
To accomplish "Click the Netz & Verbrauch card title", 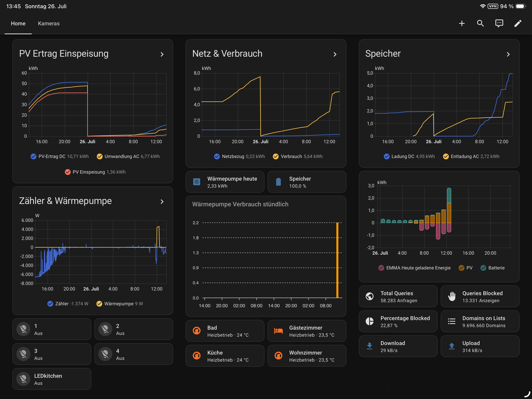I will tap(227, 53).
